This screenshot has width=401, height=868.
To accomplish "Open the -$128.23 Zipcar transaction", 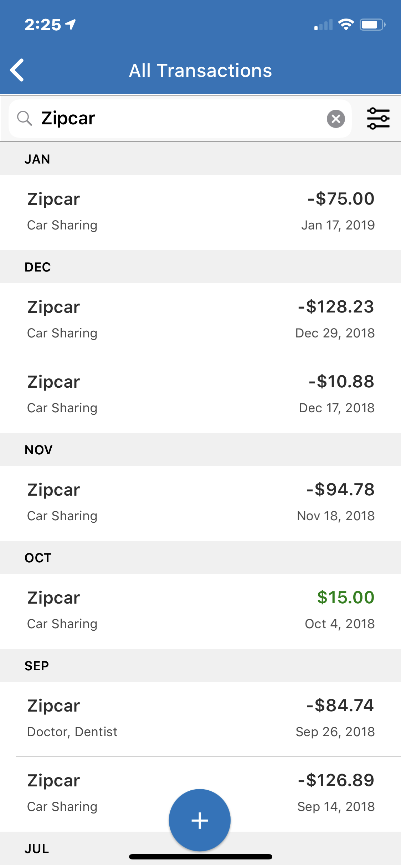I will (x=200, y=320).
